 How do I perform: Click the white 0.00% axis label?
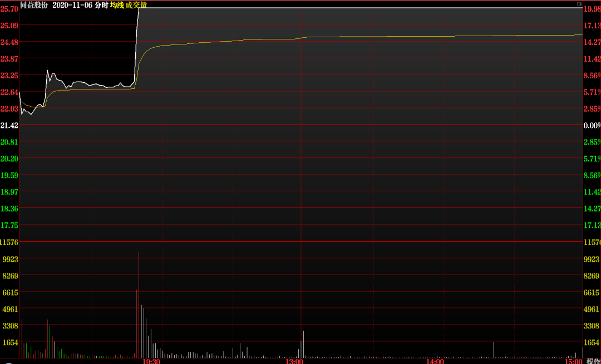pyautogui.click(x=592, y=125)
